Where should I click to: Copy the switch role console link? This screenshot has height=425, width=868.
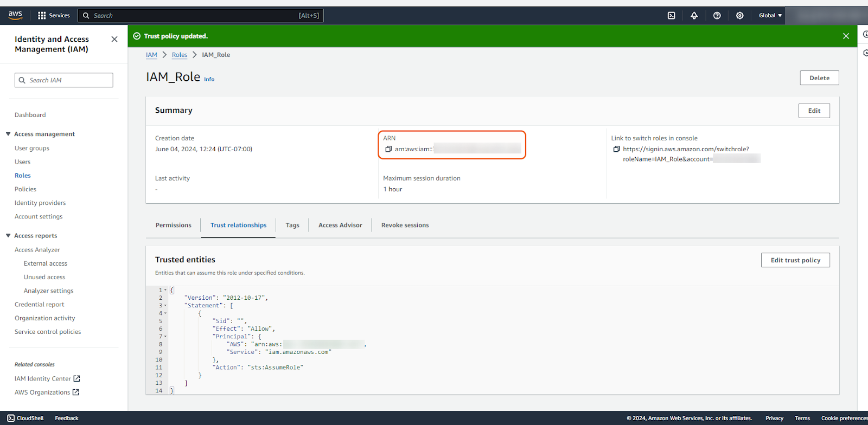(x=616, y=149)
